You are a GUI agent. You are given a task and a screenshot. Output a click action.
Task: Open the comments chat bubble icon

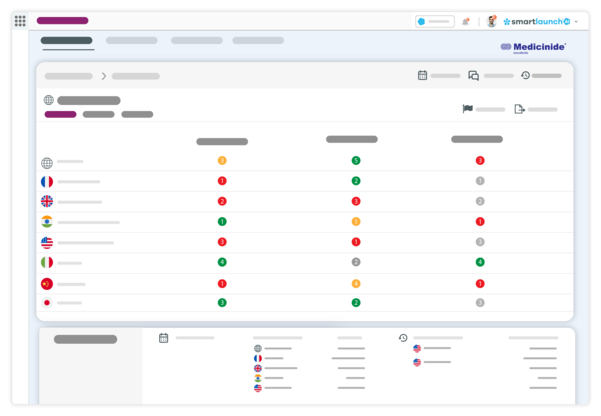click(473, 76)
